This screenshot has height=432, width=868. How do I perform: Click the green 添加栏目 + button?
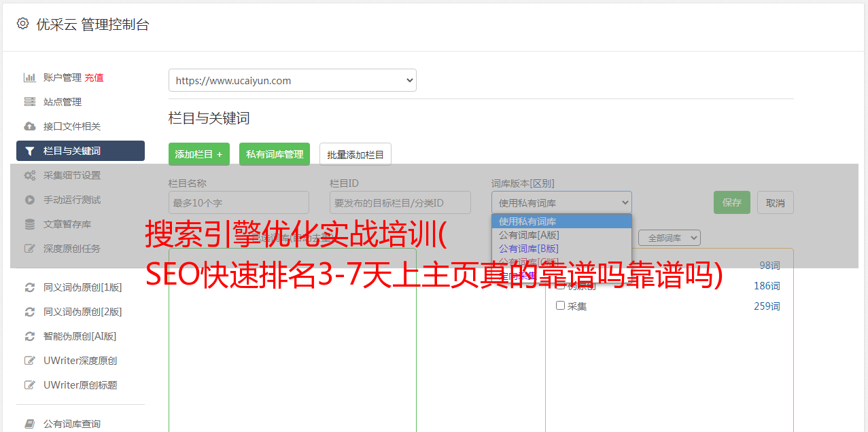(199, 154)
